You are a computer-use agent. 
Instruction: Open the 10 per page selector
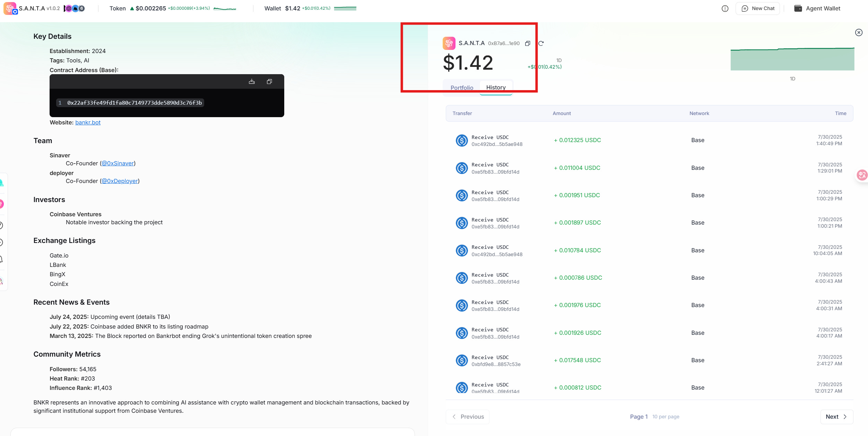pos(666,417)
